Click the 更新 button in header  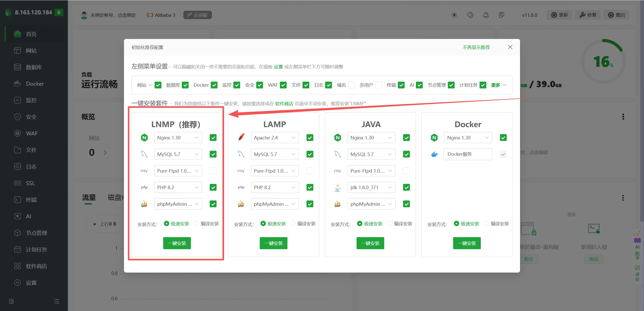click(x=560, y=15)
